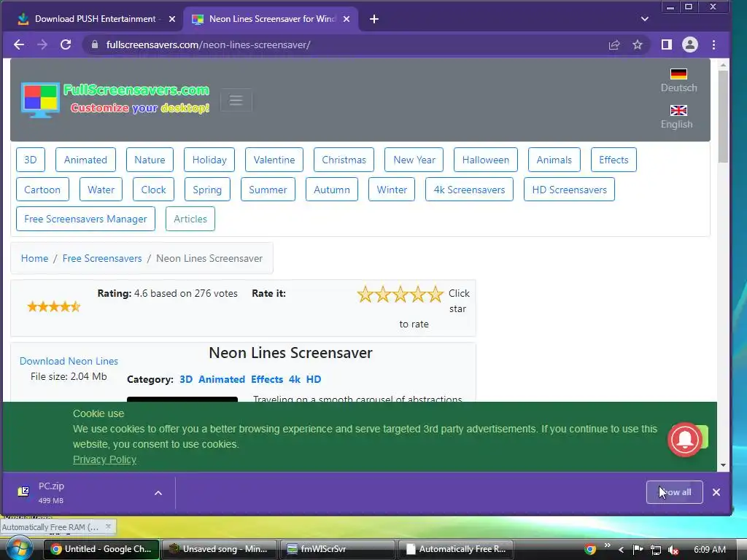Switch to fmWIScrSvr taskbar item
Screen dimensions: 747x560
pyautogui.click(x=337, y=549)
